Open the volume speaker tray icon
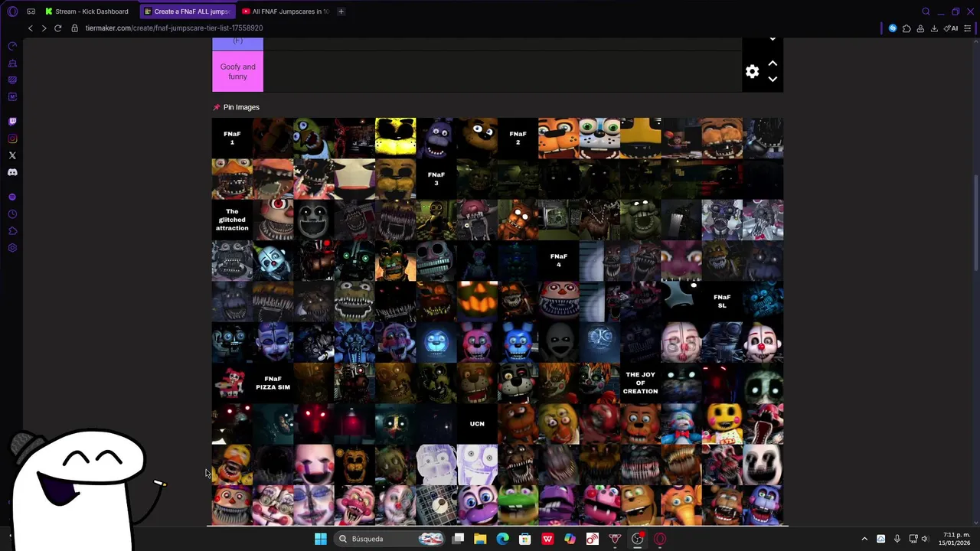980x551 pixels. [925, 539]
